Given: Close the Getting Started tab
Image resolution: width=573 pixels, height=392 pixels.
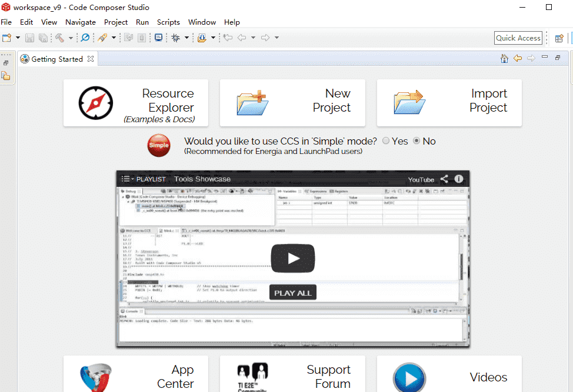Looking at the screenshot, I should [91, 59].
